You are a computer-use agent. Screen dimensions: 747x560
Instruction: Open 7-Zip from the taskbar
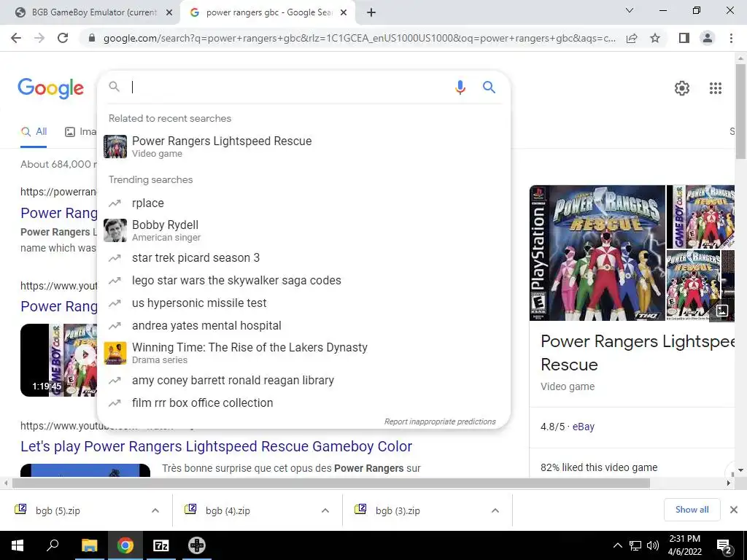[x=160, y=545]
